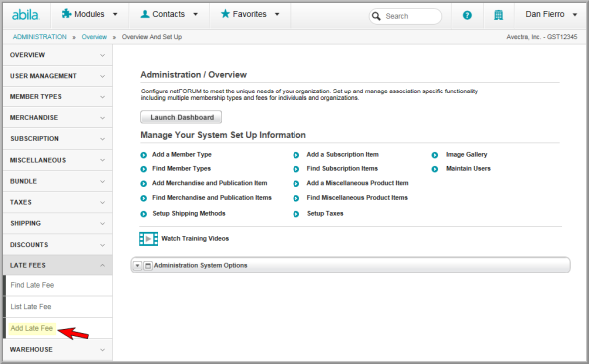Expand the WAREHOUSE sidebar section
This screenshot has height=364, width=589.
pyautogui.click(x=58, y=349)
